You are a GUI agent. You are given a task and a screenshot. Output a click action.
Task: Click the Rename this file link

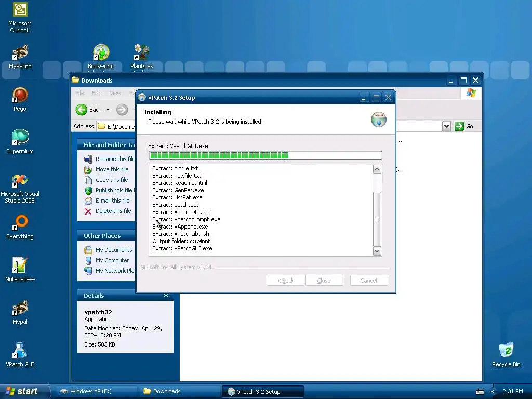115,159
